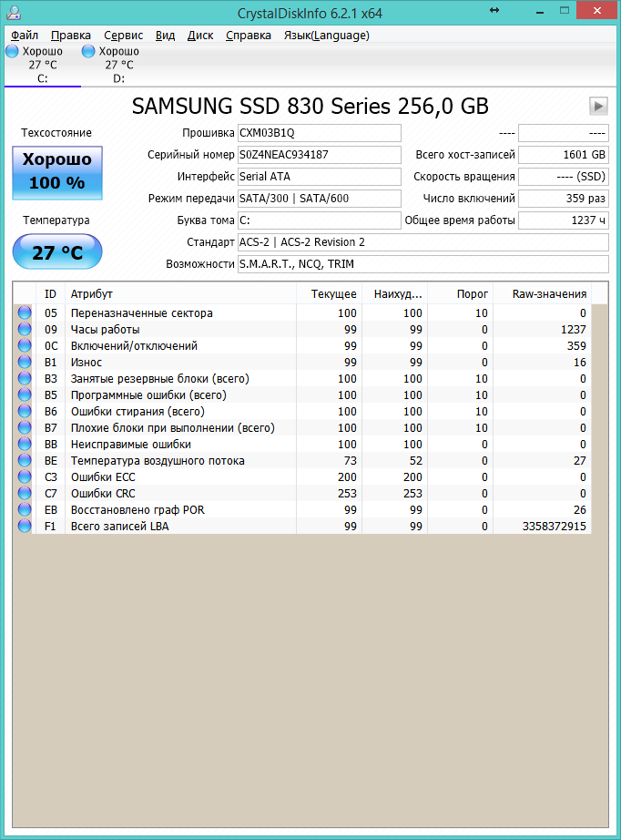This screenshot has height=840, width=621.
Task: Open the Диск menu
Action: pyautogui.click(x=200, y=36)
